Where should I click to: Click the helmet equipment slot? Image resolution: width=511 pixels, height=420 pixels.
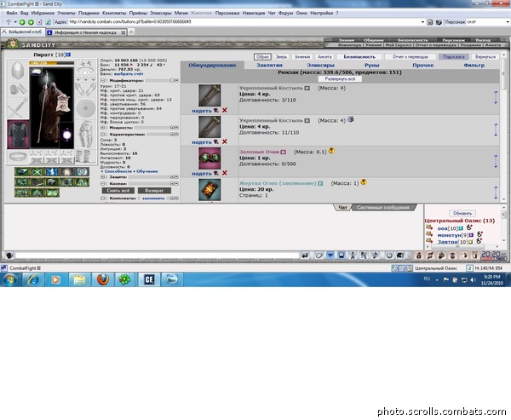click(x=17, y=70)
